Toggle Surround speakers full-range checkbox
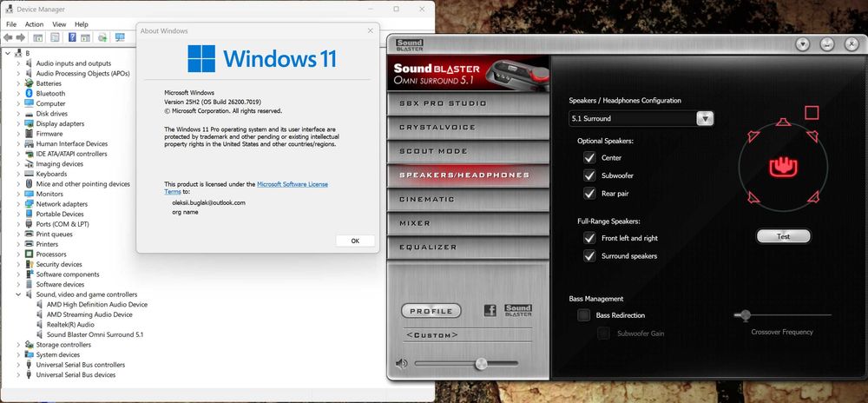The height and width of the screenshot is (403, 868). (589, 255)
